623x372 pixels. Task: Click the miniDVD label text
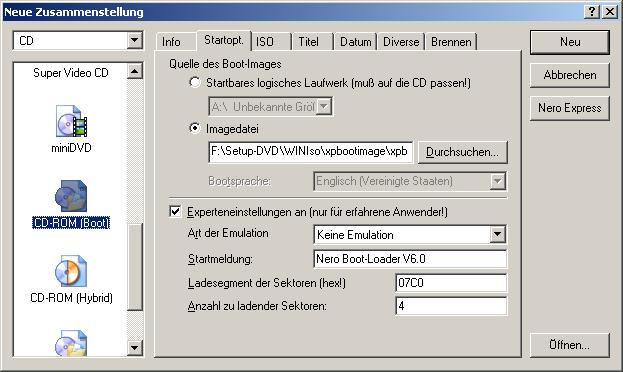(x=71, y=148)
